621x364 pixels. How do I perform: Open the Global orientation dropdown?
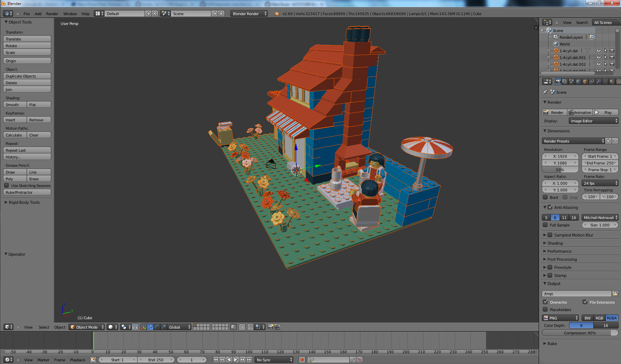tap(180, 327)
